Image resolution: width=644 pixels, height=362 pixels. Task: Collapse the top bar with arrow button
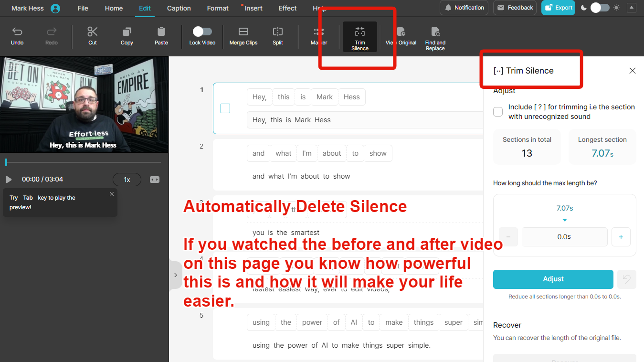click(632, 8)
